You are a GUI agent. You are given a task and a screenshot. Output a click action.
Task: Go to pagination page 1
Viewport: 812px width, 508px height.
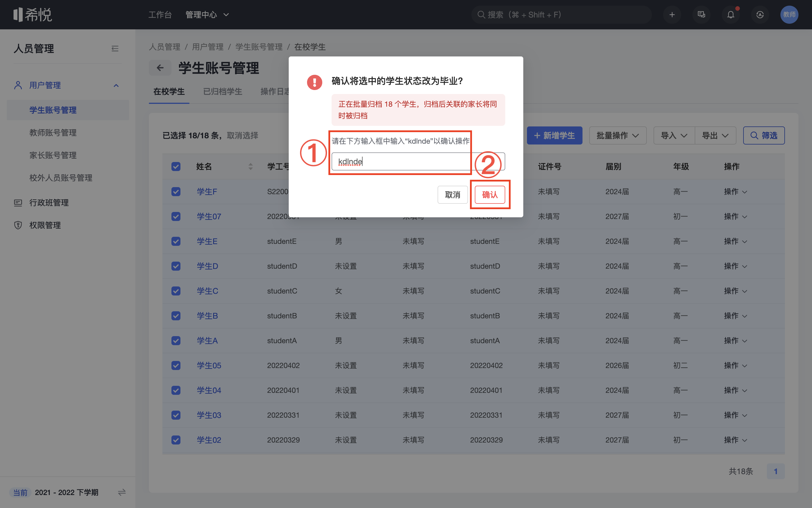pos(775,471)
